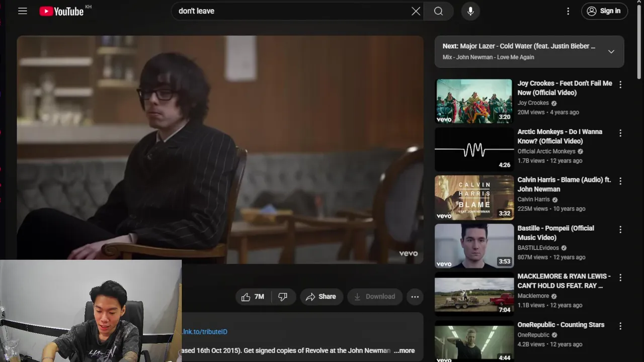The image size is (644, 362).
Task: Open more actions ellipsis under the video
Action: click(x=415, y=297)
